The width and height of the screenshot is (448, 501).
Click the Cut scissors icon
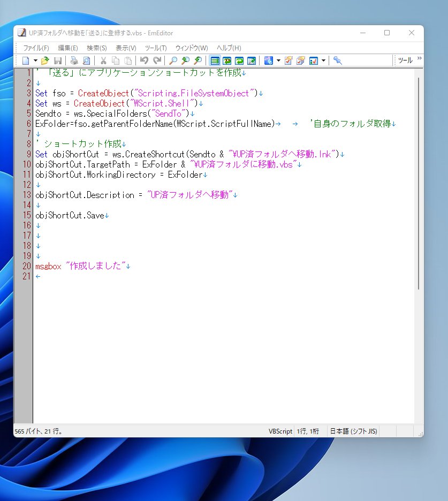[103, 60]
